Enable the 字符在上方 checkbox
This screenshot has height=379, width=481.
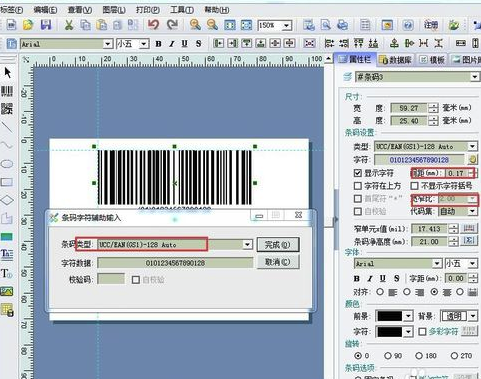pos(358,186)
